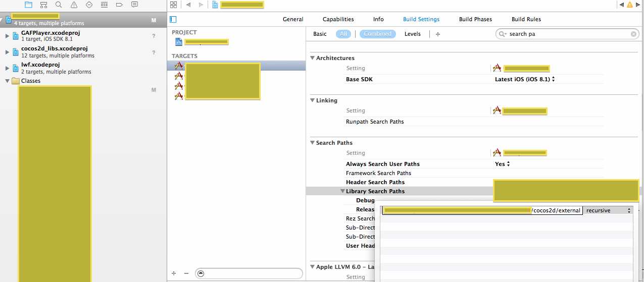
Task: Collapse the Architectures section
Action: 313,58
